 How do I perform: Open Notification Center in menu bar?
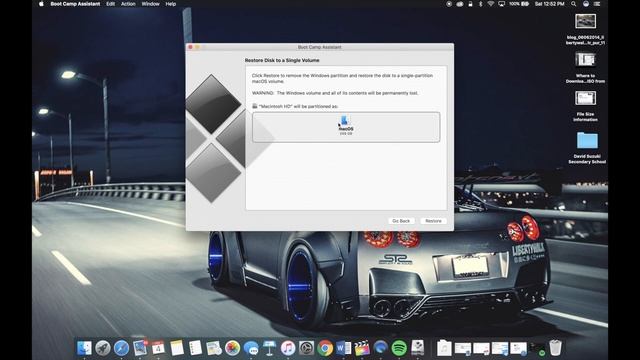coord(597,4)
